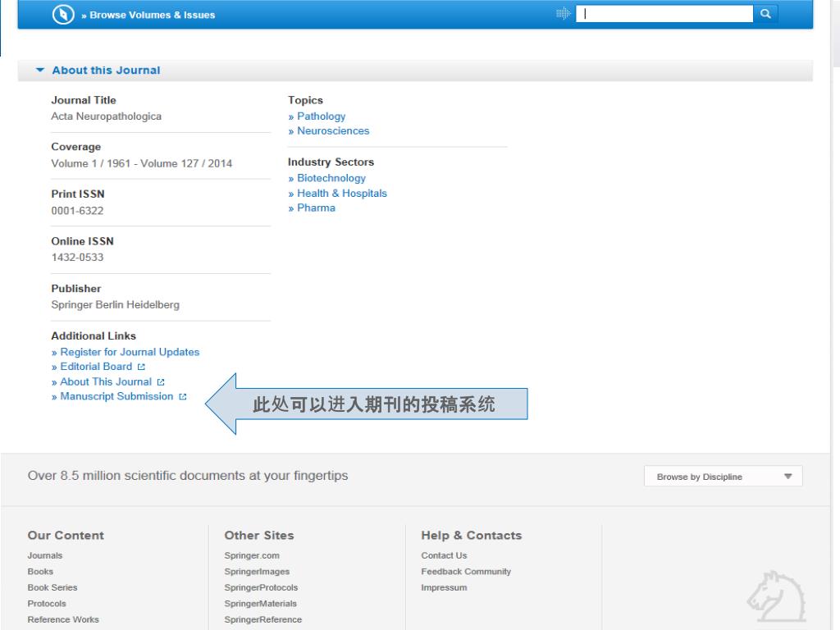
Task: Click the dotted arrow icon before search box
Action: [x=563, y=13]
